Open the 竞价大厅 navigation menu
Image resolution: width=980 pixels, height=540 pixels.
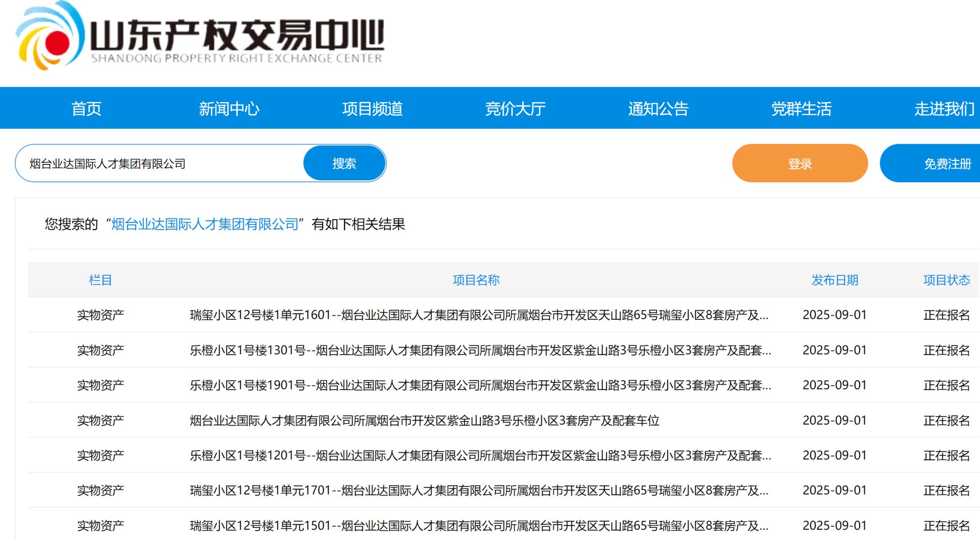[516, 108]
